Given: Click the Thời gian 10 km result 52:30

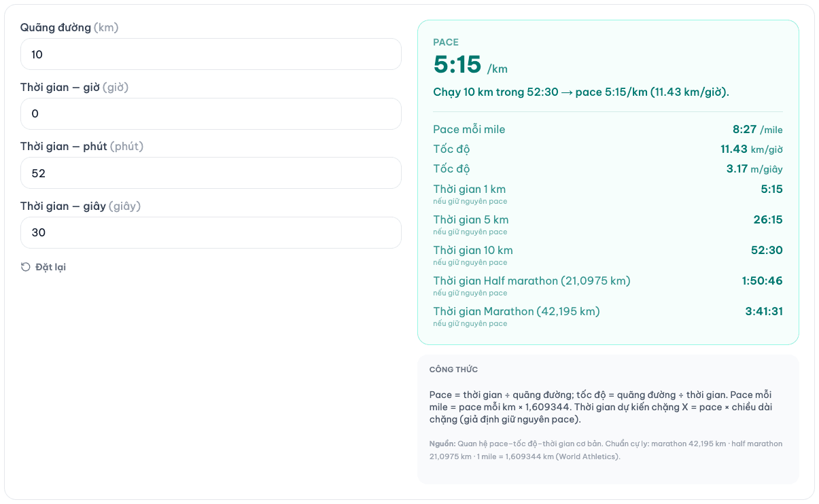Looking at the screenshot, I should pyautogui.click(x=767, y=250).
